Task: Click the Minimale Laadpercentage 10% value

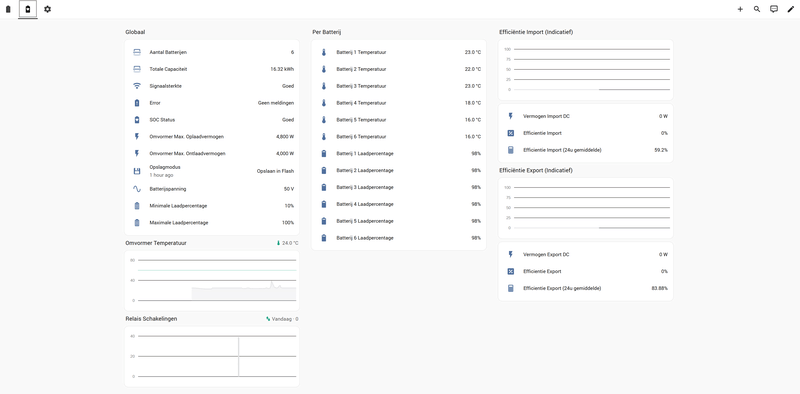Action: [x=289, y=206]
